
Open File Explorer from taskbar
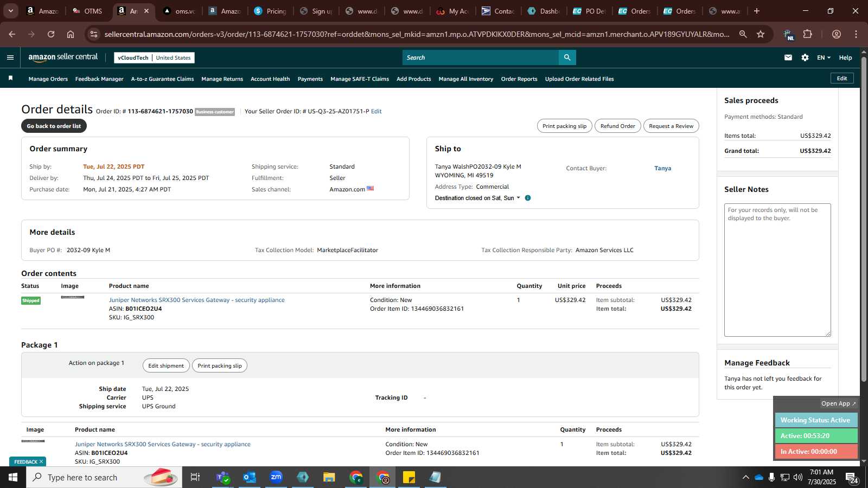(329, 477)
